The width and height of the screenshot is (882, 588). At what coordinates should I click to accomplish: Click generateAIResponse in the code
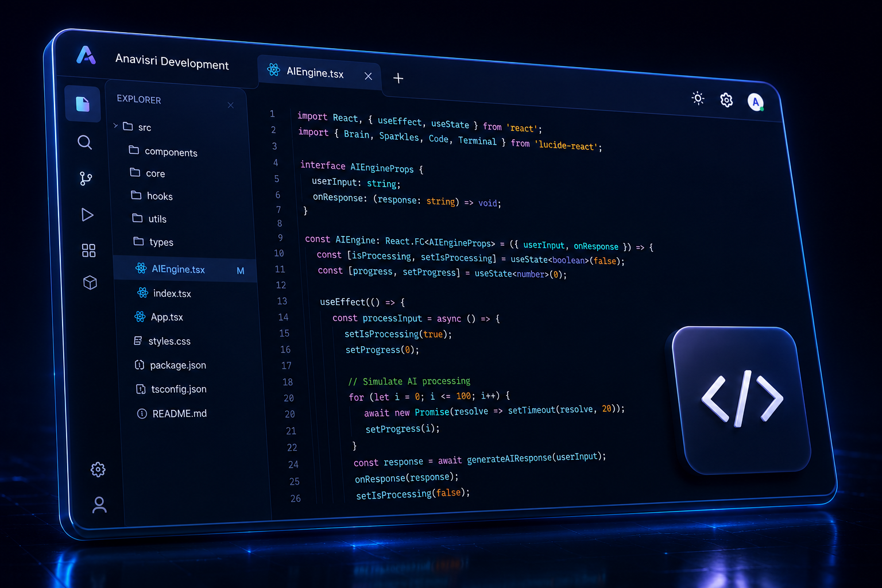click(509, 458)
